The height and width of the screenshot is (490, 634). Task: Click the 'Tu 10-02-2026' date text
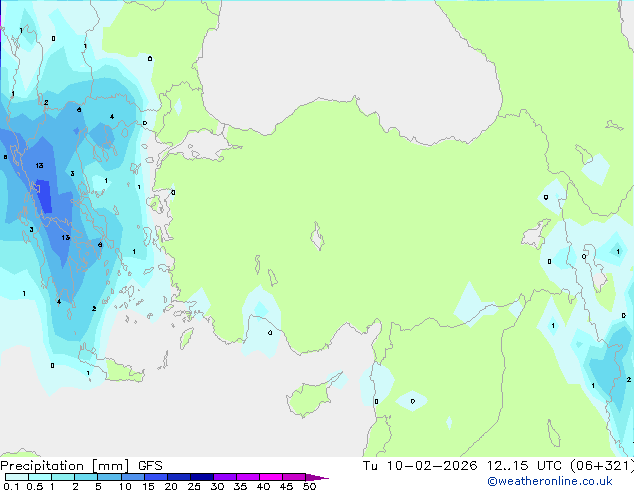pos(420,466)
